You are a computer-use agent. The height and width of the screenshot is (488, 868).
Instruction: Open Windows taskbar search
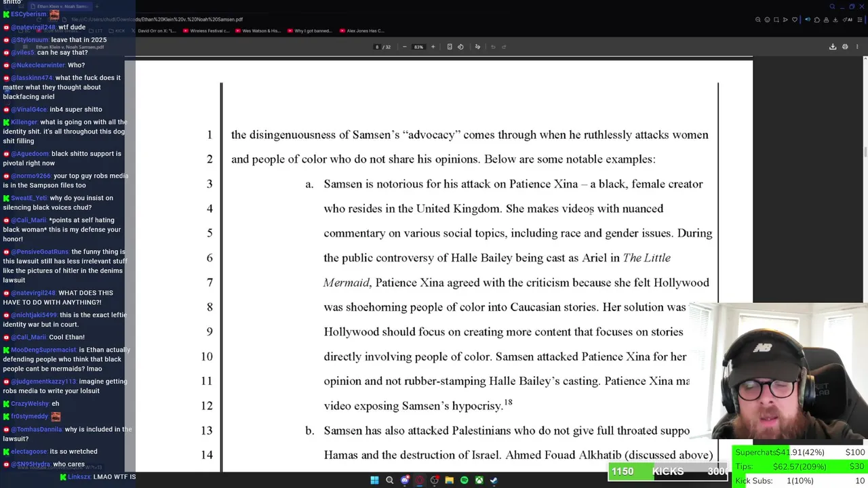tap(389, 480)
